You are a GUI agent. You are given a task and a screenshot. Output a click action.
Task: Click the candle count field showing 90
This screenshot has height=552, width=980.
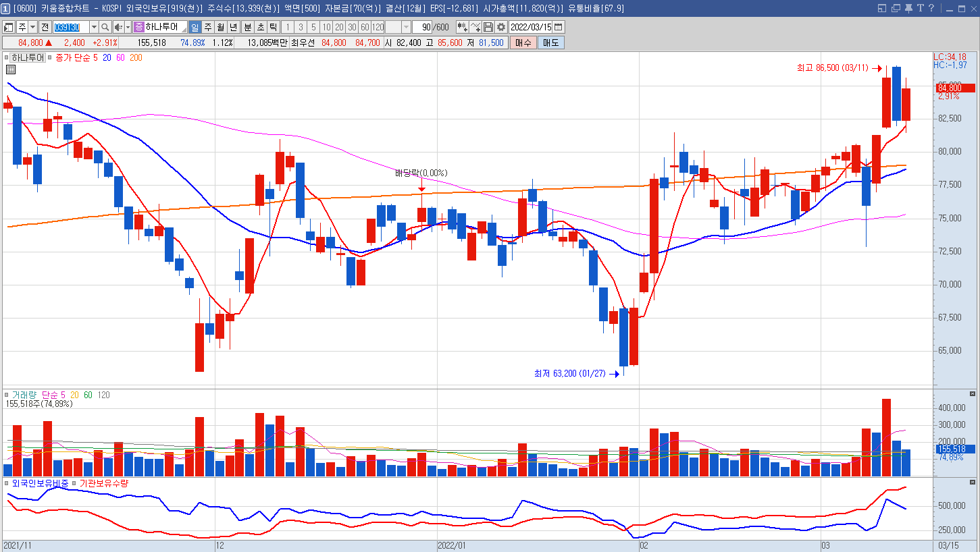422,27
